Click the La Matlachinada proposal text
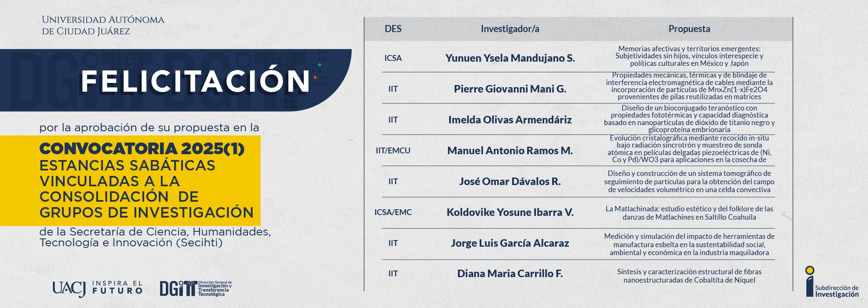Screen dimensions: 868x308 (689, 213)
